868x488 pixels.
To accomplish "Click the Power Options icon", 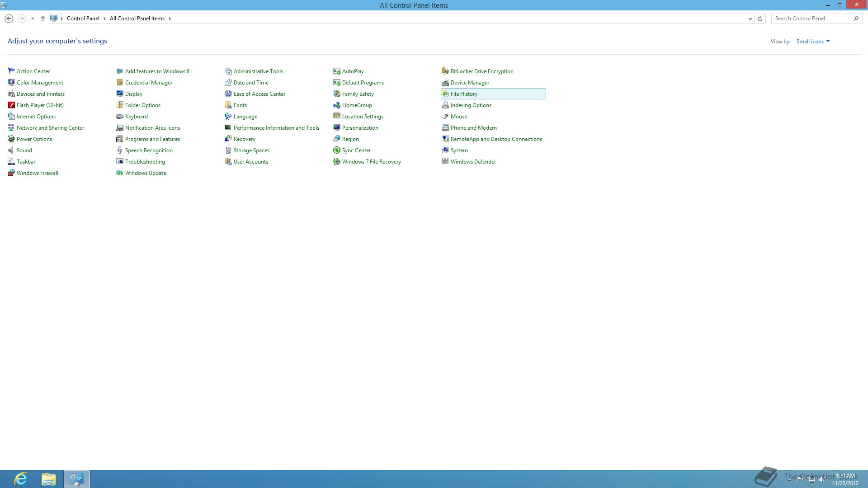I will click(11, 139).
